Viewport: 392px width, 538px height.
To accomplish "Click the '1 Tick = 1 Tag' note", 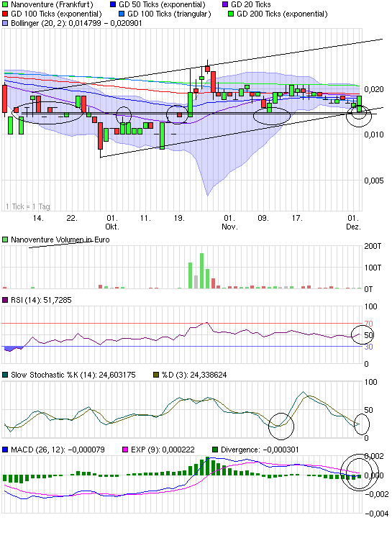I will [x=28, y=206].
